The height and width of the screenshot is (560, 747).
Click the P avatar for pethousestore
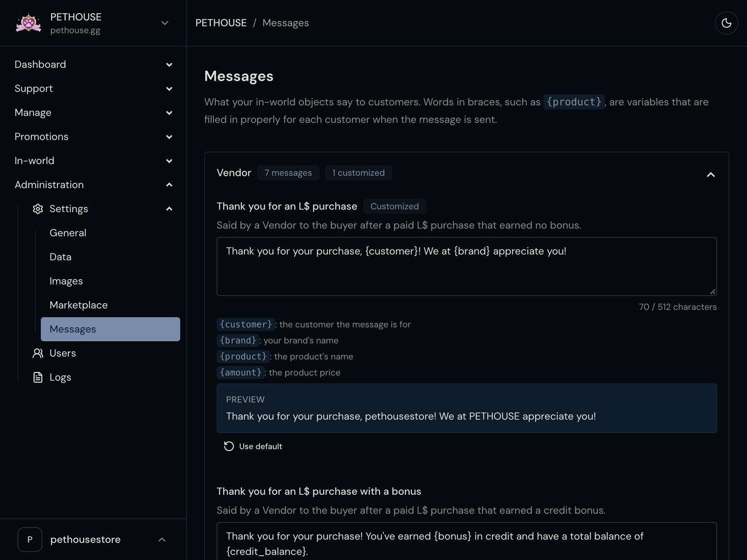[30, 539]
